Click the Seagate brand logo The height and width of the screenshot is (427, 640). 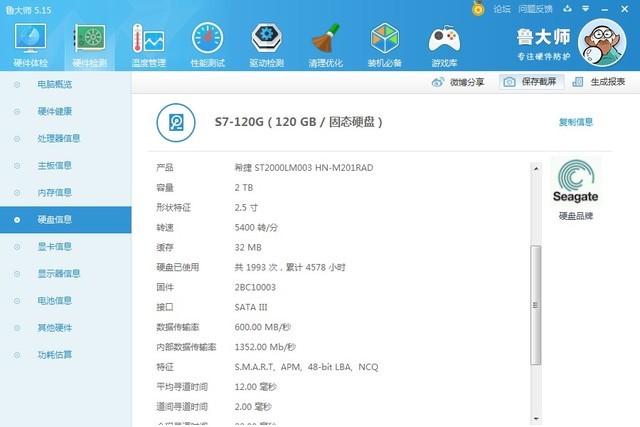pos(576,181)
